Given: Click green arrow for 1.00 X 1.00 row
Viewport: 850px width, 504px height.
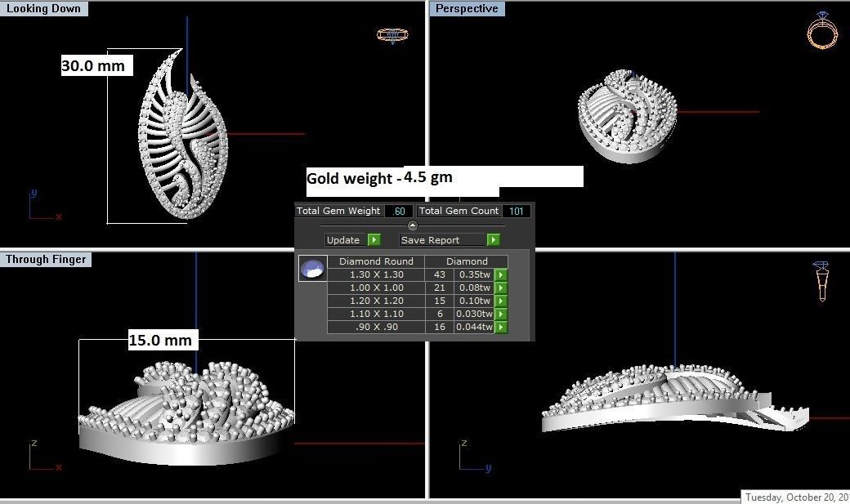Looking at the screenshot, I should [x=501, y=288].
